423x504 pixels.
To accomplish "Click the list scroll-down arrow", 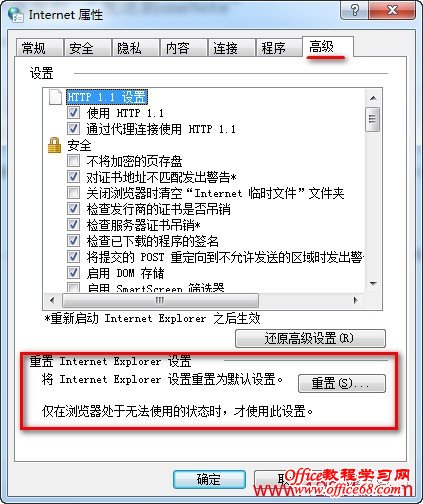I will (x=373, y=284).
